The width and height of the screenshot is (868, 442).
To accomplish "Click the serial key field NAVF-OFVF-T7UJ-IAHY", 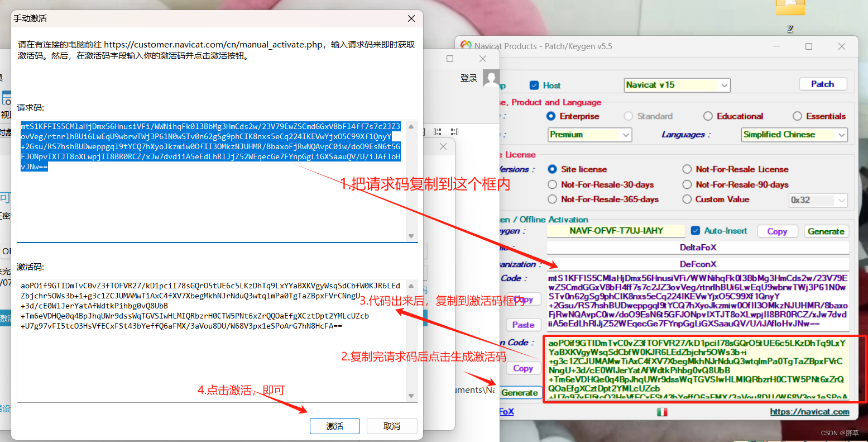I will (616, 231).
